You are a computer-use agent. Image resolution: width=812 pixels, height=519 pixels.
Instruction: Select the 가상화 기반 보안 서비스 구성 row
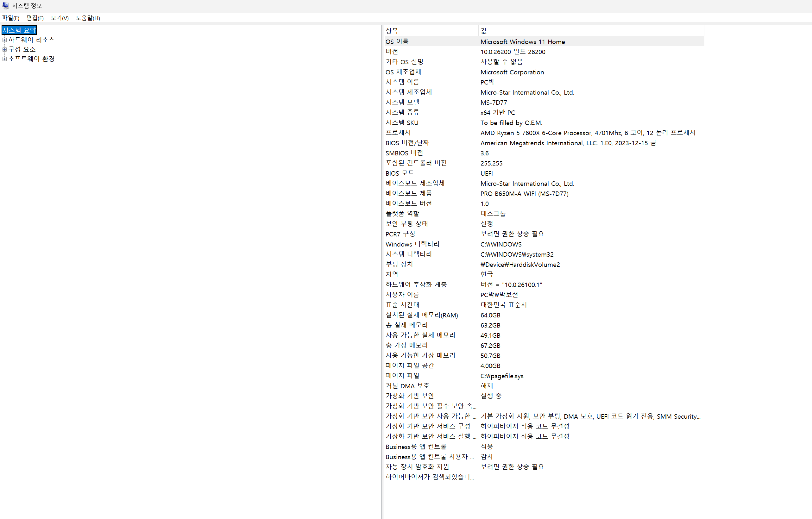pos(544,426)
